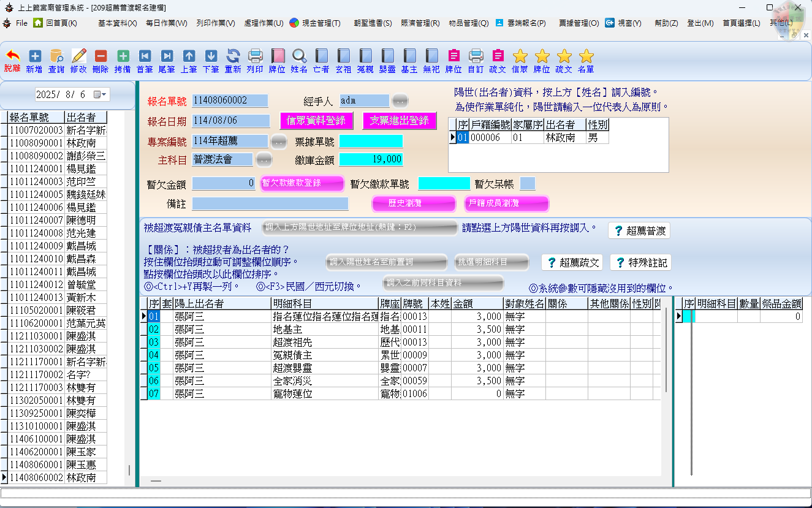Open the 現金管理(T) menu
This screenshot has height=508, width=812.
click(x=314, y=23)
